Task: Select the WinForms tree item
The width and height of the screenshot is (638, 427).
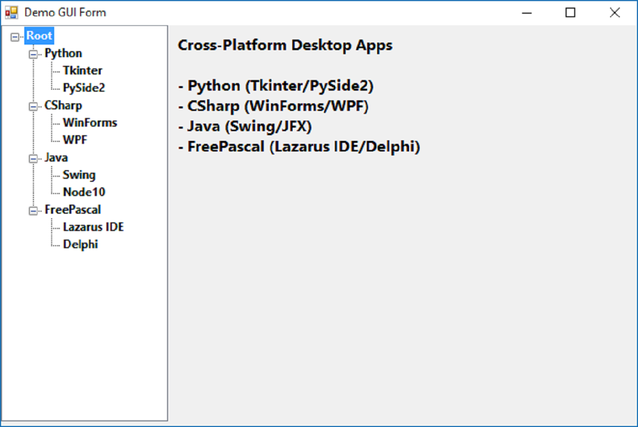Action: point(90,123)
